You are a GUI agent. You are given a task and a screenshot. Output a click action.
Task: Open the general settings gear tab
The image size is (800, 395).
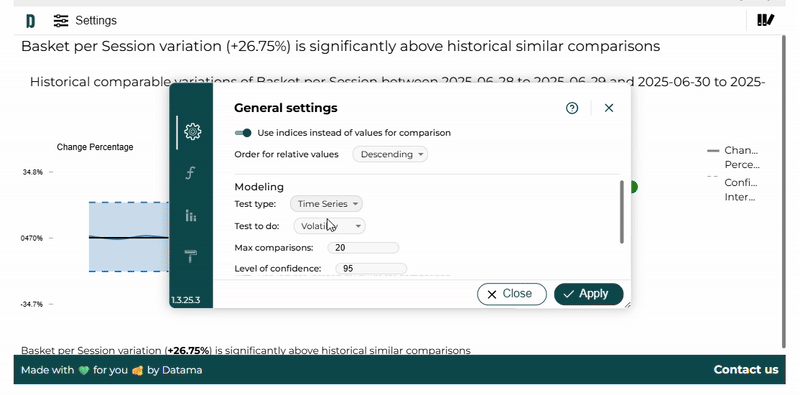pos(192,132)
